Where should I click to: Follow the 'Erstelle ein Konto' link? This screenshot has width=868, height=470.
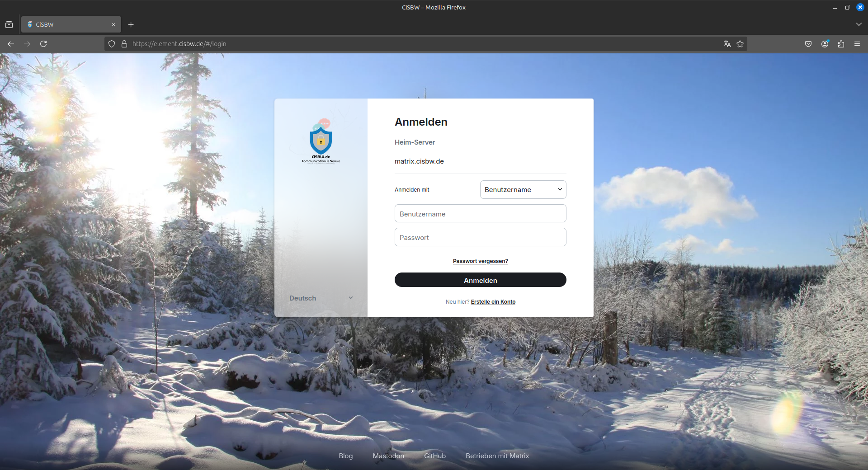[x=493, y=301]
